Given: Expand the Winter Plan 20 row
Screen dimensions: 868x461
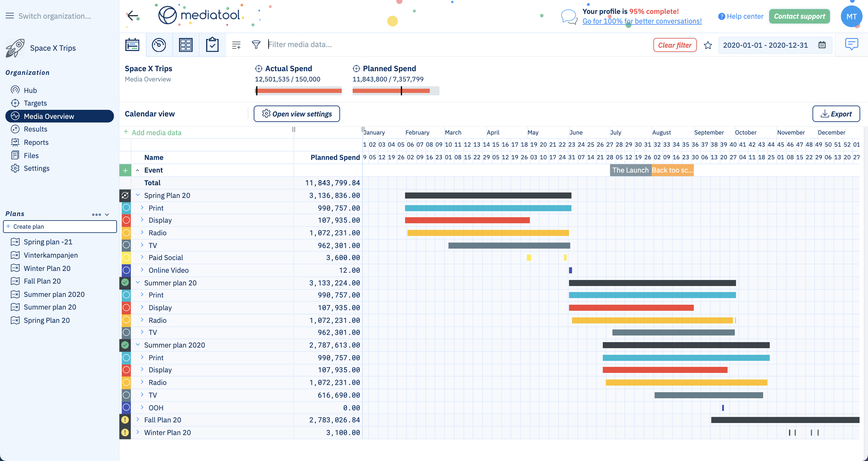Looking at the screenshot, I should click(x=137, y=432).
